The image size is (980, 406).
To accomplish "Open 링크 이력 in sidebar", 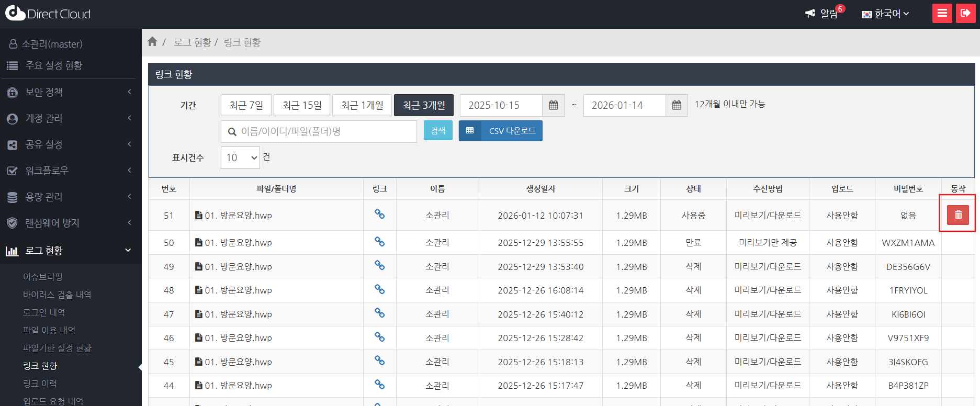I will 40,384.
